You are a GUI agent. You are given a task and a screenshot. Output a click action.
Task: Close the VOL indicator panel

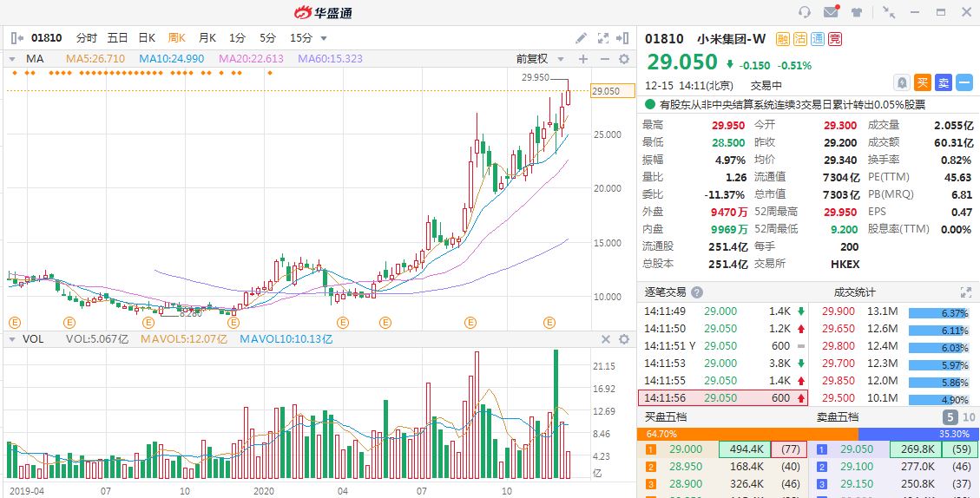(x=606, y=339)
